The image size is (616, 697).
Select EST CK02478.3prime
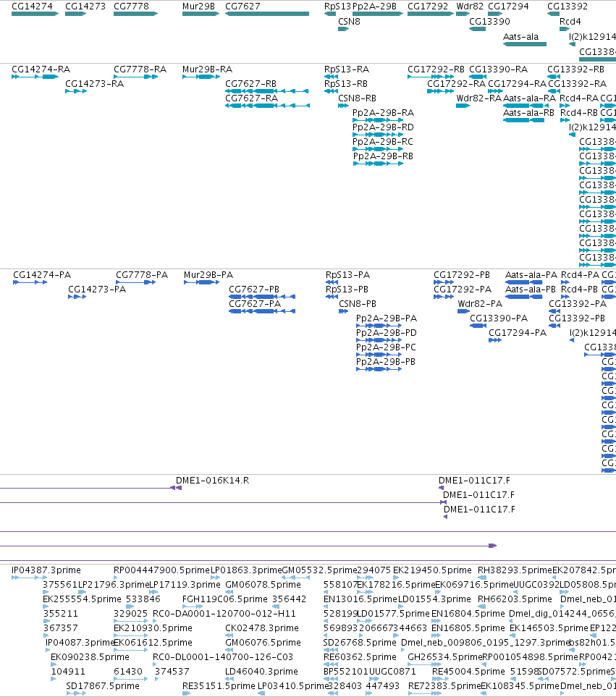262,628
